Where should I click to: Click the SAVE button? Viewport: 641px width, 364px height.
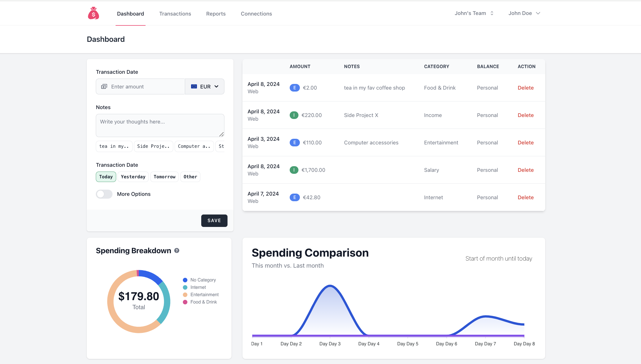click(x=215, y=220)
